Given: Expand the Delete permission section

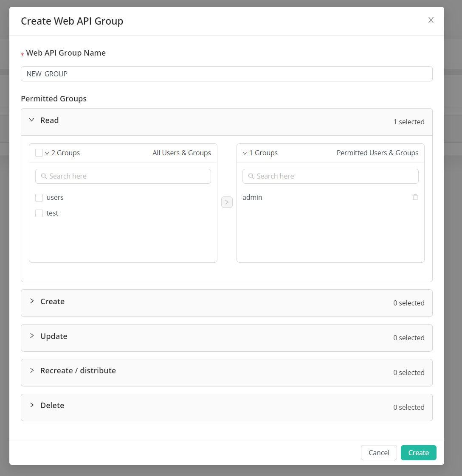Looking at the screenshot, I should [x=32, y=405].
